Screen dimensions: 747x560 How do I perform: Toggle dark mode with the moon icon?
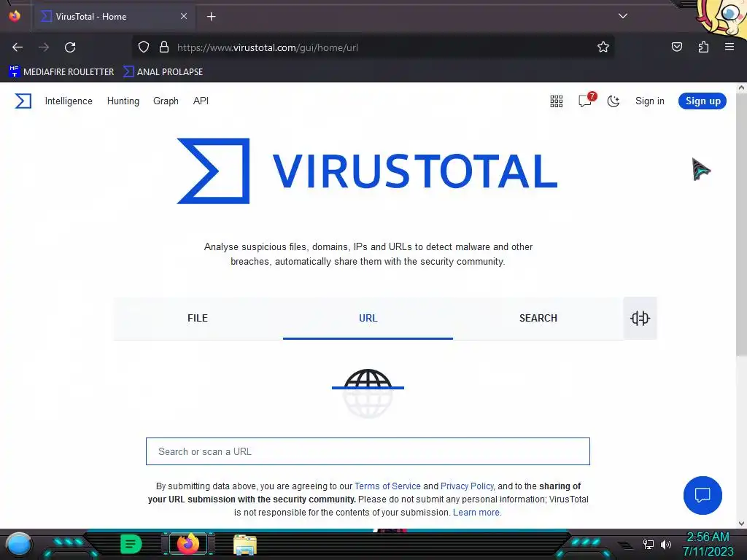click(x=613, y=101)
